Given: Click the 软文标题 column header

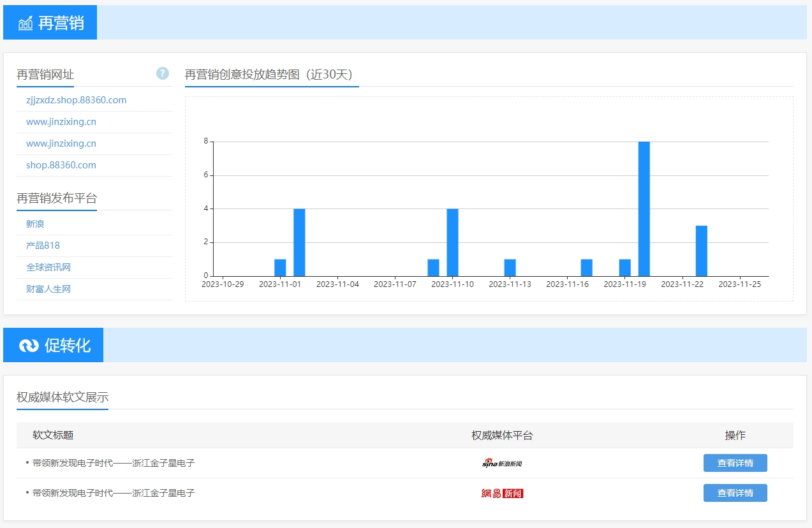Looking at the screenshot, I should (x=53, y=435).
